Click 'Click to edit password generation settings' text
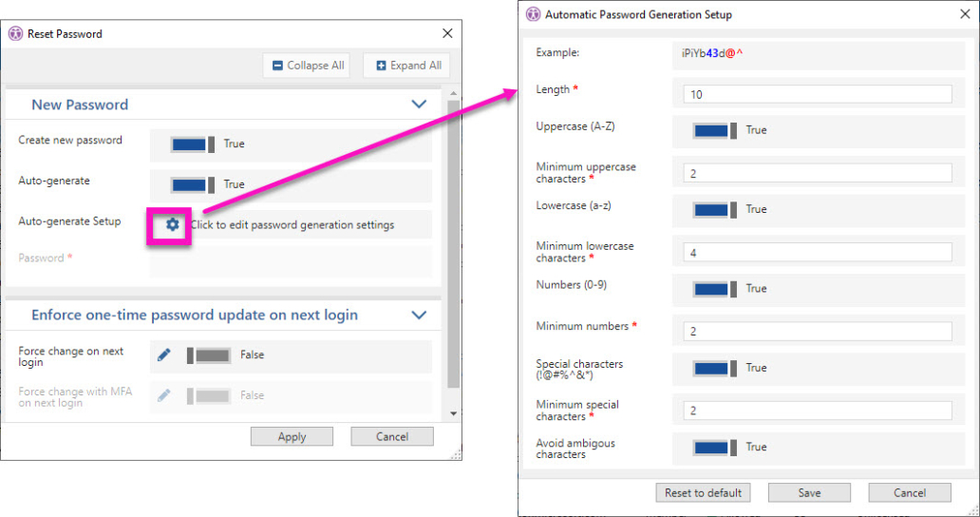Screen dimensions: 980x517 [x=292, y=225]
